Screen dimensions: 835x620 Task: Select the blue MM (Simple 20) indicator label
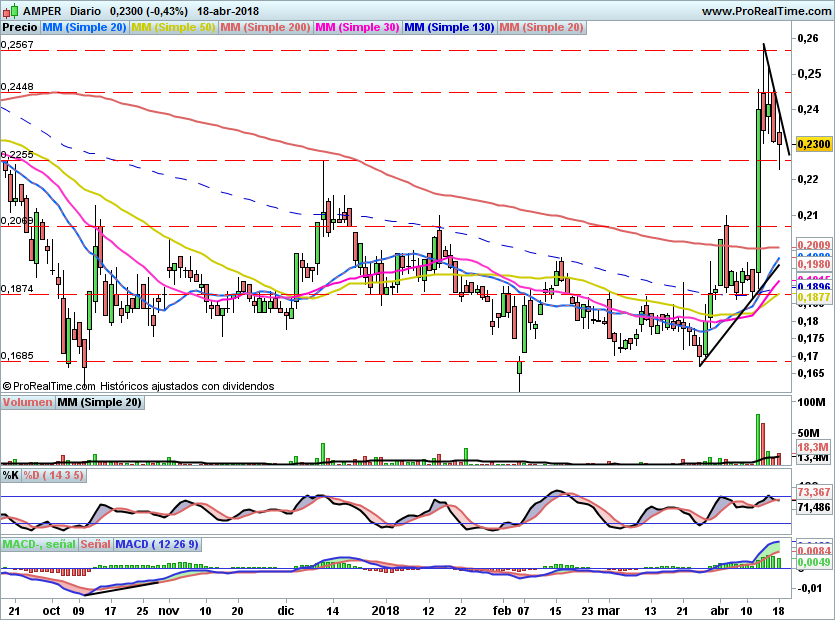point(84,27)
